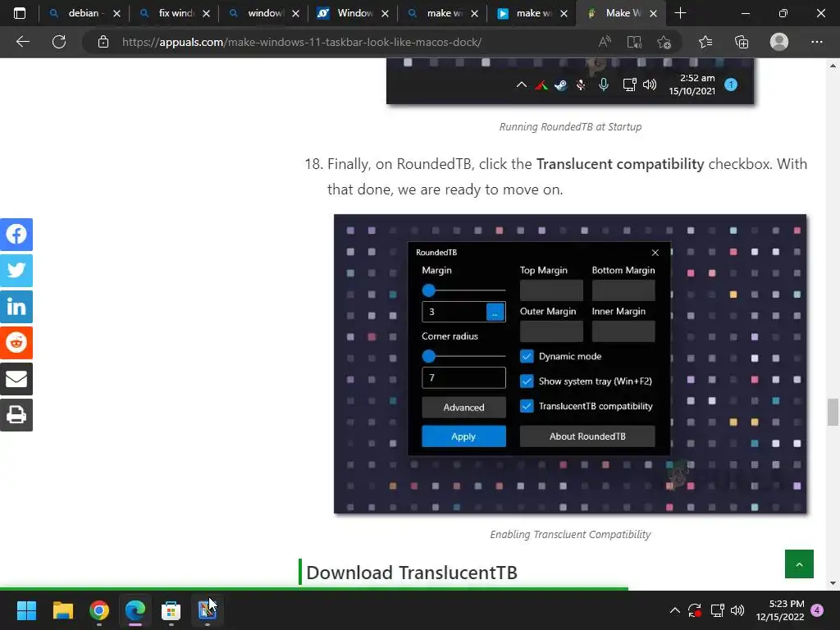Open the sync update tray icon
Viewport: 840px width, 630px height.
coord(695,610)
